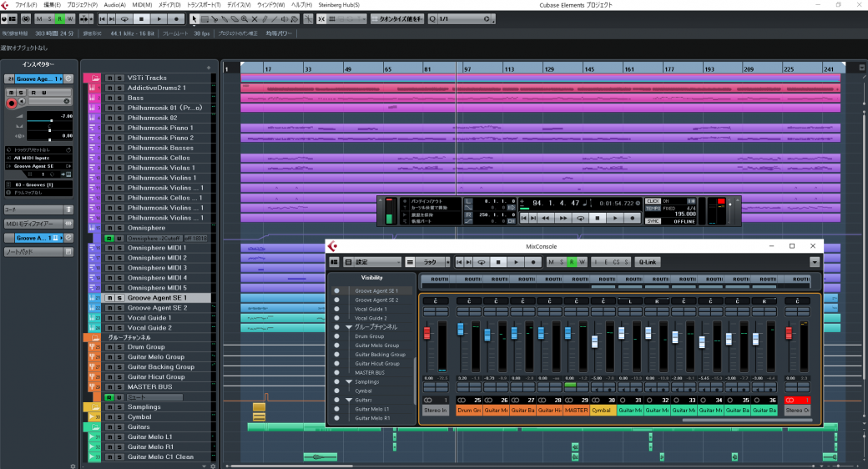This screenshot has height=469, width=868.
Task: Open the MixConsole rack selector dropdown
Action: (x=431, y=262)
